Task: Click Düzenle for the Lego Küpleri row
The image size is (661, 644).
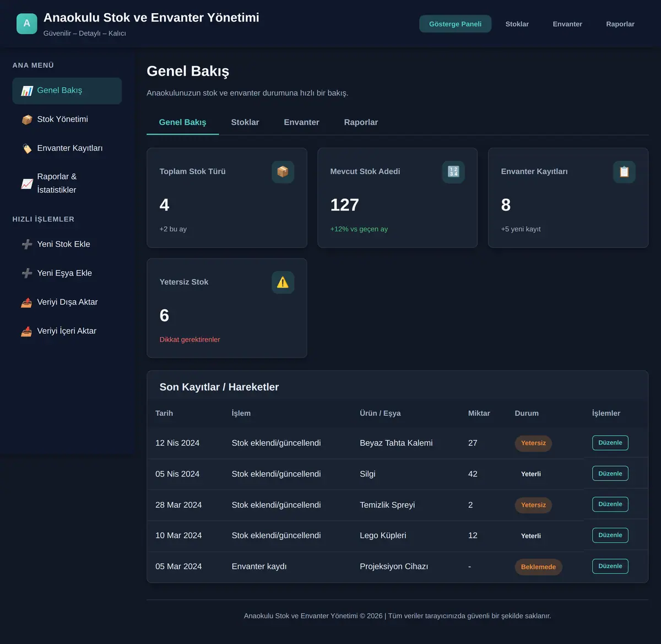Action: pos(610,535)
